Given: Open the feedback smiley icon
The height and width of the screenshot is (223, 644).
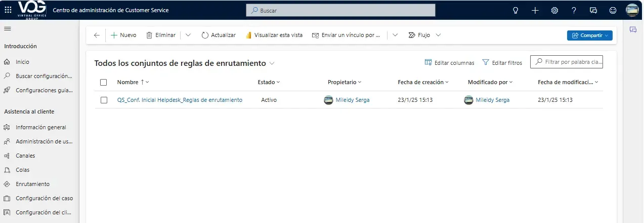Looking at the screenshot, I should (x=613, y=10).
